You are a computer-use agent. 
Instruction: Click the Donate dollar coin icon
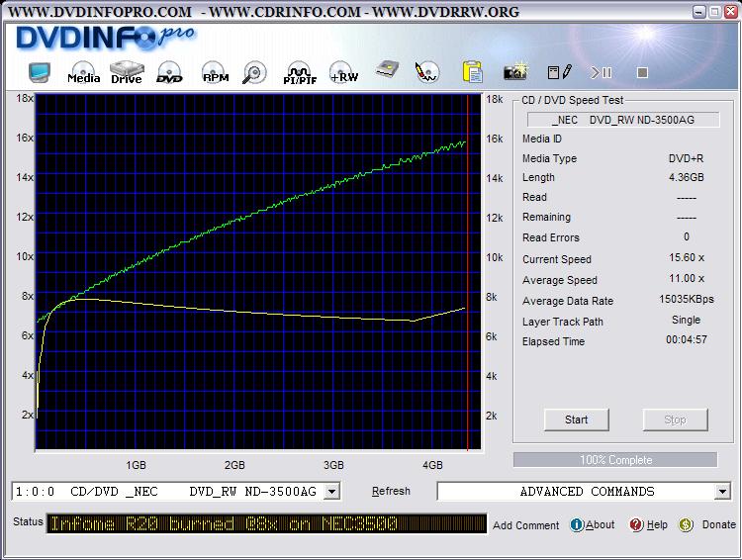686,524
